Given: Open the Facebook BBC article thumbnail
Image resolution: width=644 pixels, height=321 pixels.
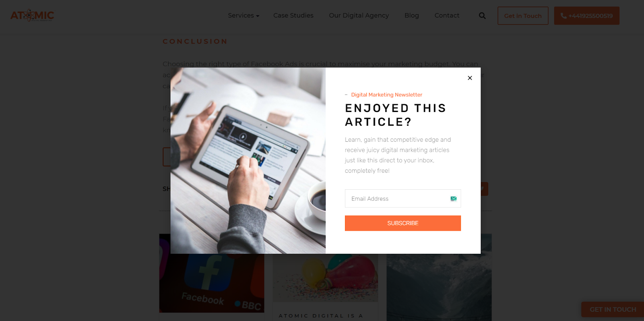Looking at the screenshot, I should pos(212,284).
